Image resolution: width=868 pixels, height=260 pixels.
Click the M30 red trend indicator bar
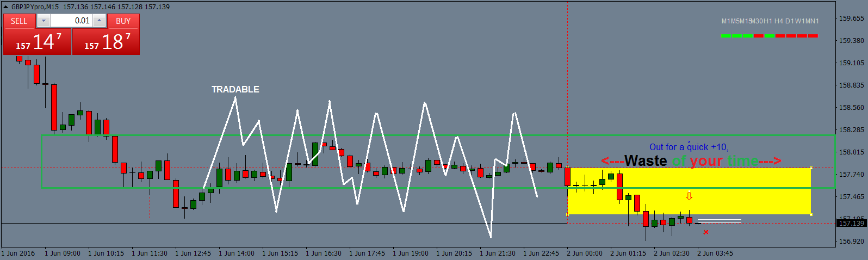(759, 36)
